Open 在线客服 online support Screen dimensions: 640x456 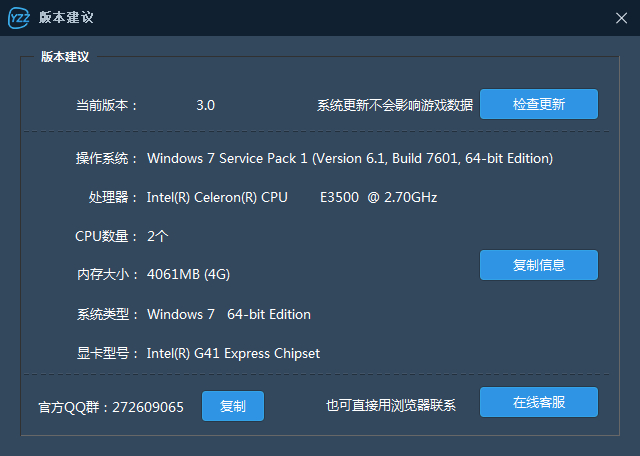point(539,402)
